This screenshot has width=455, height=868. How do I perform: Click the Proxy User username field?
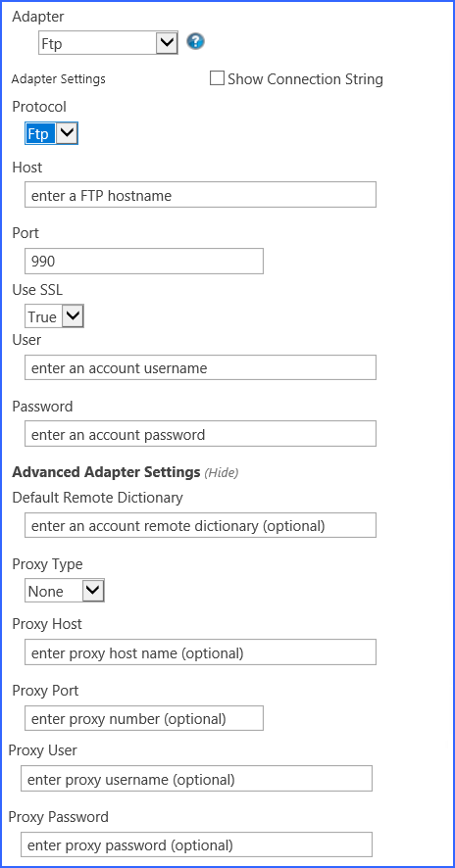196,779
